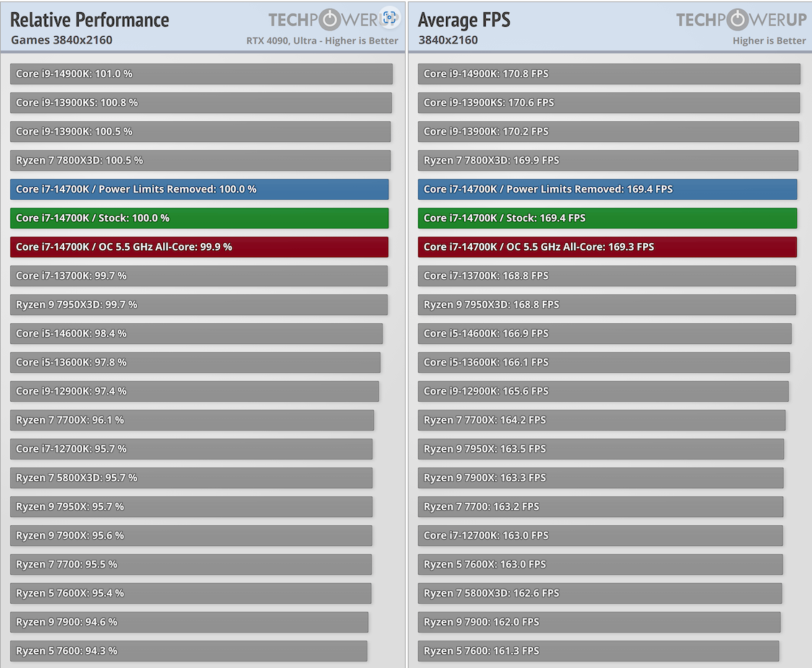Select the 'Core i9-14900K: 101.0 %' bar
The width and height of the screenshot is (812, 668).
point(201,74)
